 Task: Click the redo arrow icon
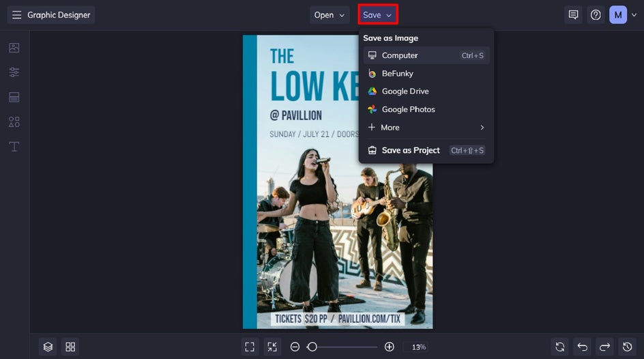tap(604, 347)
